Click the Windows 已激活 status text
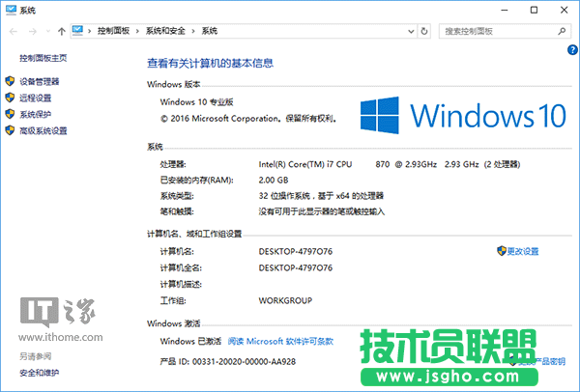 click(190, 341)
